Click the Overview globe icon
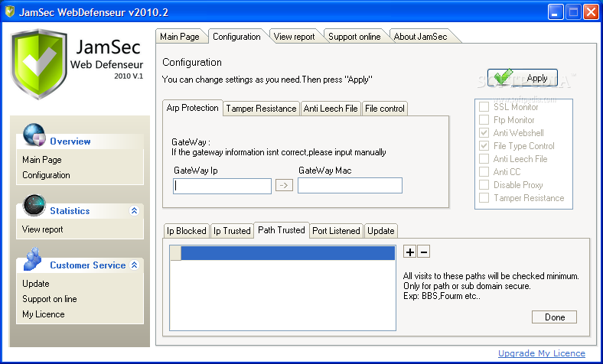Screen dimensions: 603x364 [x=34, y=135]
